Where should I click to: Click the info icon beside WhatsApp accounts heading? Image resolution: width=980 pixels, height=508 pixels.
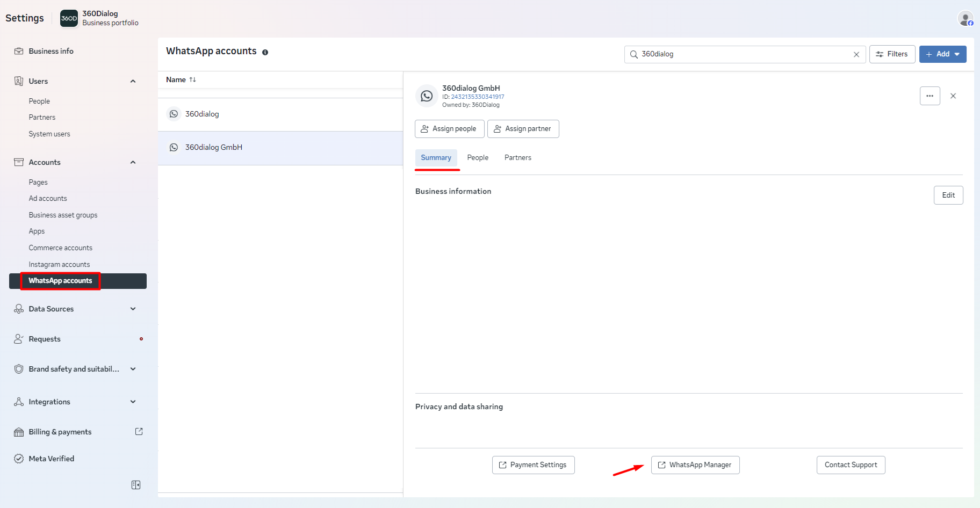tap(265, 52)
